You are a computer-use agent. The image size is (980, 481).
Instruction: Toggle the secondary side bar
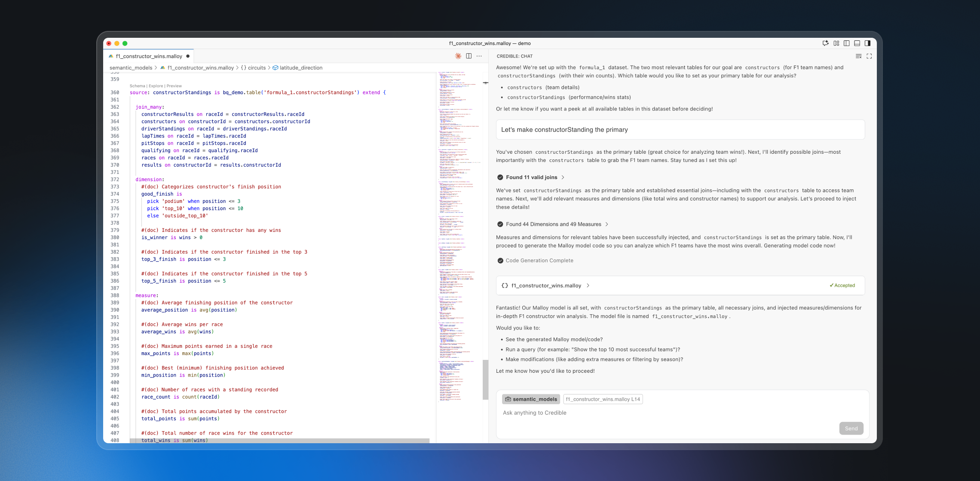pos(867,43)
